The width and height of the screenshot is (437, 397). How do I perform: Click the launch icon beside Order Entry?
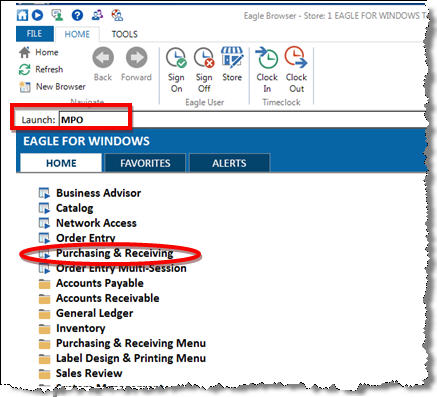coord(44,238)
